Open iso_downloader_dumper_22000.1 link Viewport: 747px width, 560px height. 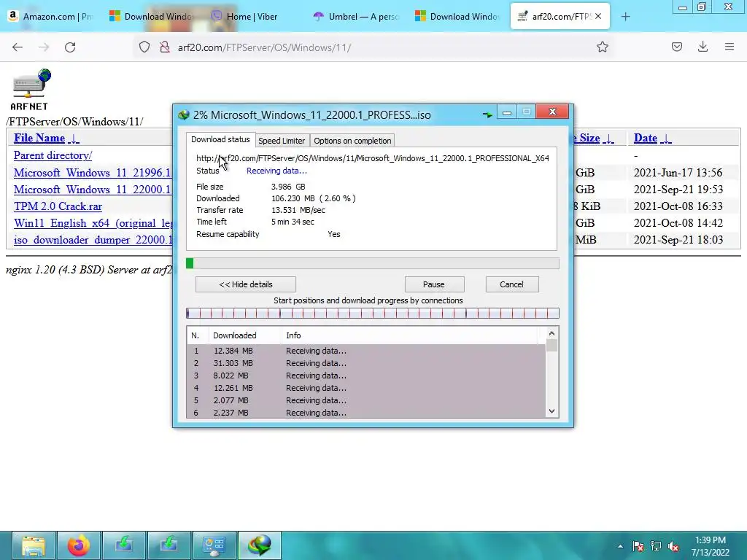[93, 239]
